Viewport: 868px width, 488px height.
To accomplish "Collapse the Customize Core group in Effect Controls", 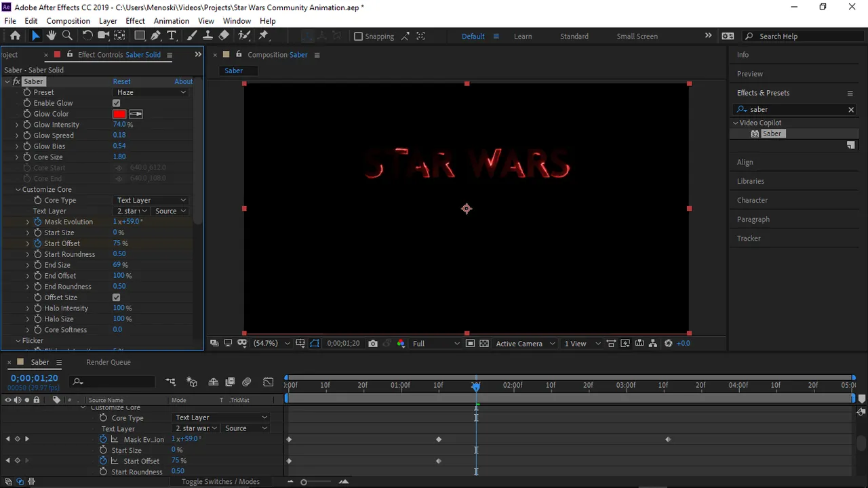I will coord(18,190).
